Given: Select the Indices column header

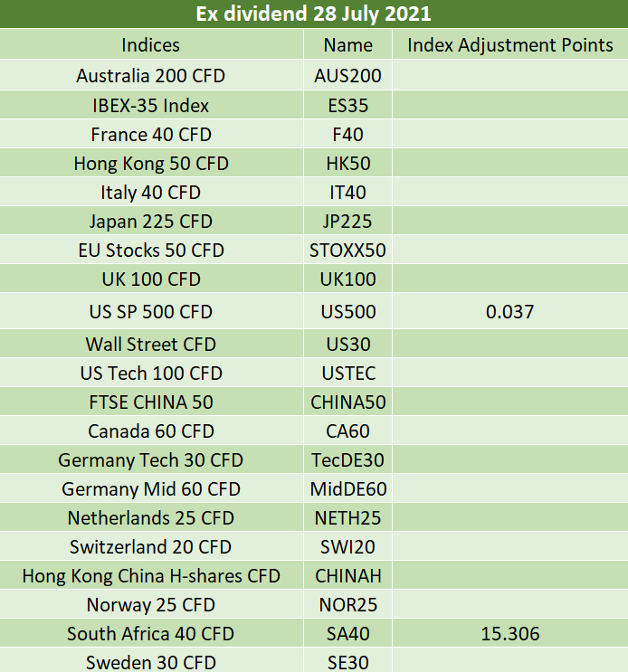Looking at the screenshot, I should [151, 44].
